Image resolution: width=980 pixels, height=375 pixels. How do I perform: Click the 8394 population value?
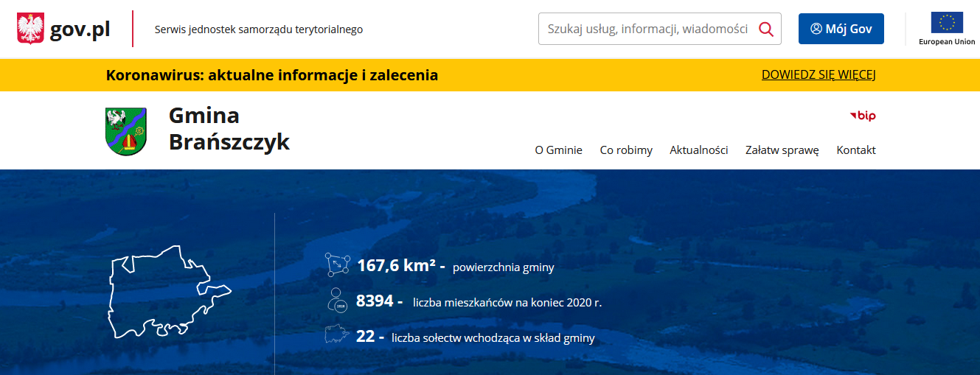pyautogui.click(x=375, y=301)
